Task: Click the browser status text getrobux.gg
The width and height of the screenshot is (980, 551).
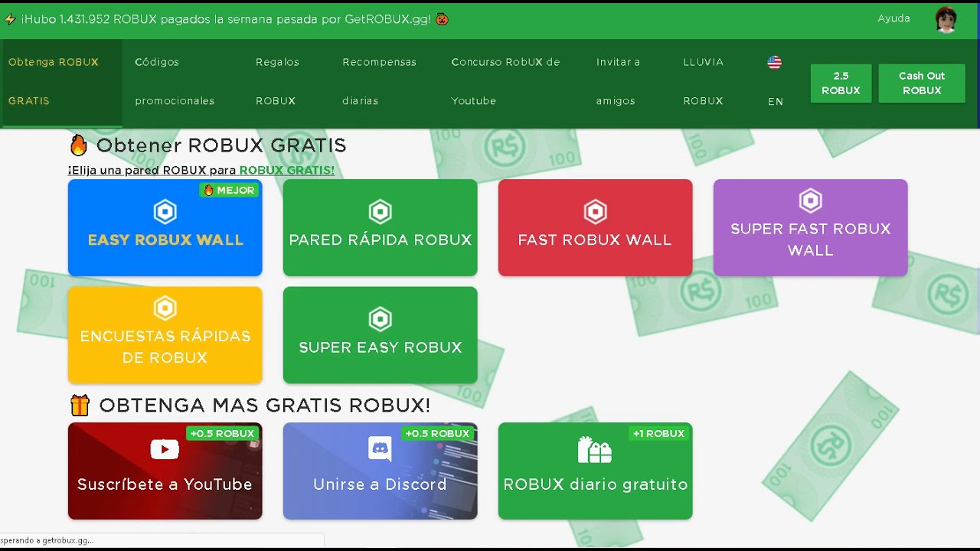Action: [47, 540]
